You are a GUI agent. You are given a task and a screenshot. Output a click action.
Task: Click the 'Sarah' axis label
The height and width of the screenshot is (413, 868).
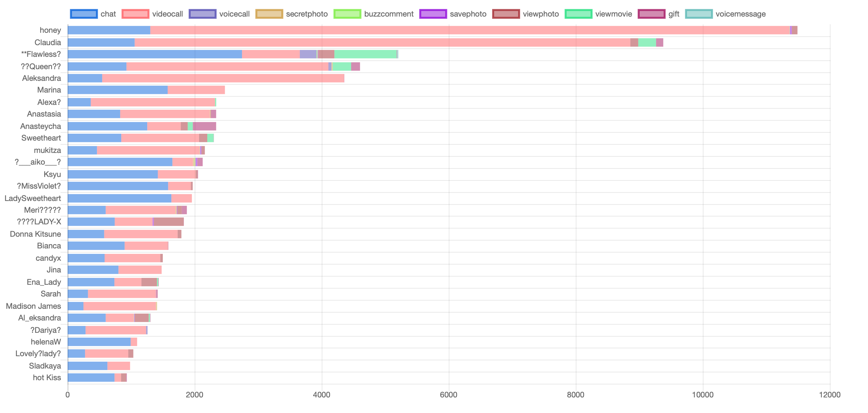click(51, 294)
